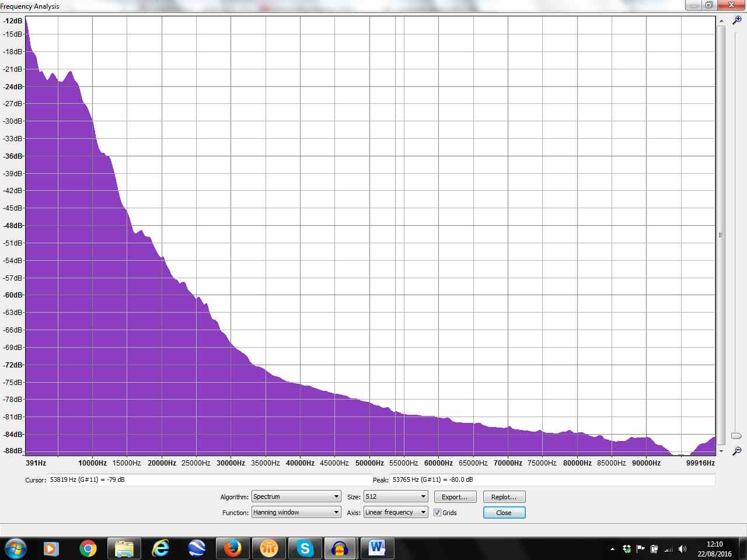Image resolution: width=747 pixels, height=560 pixels.
Task: Click the vertical zoom slider handle
Action: (x=736, y=436)
